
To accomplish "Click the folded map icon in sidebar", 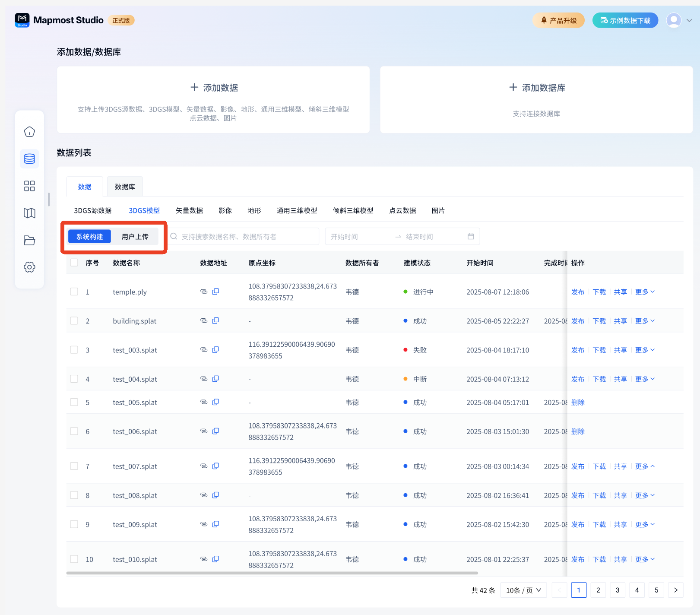I will (x=29, y=213).
